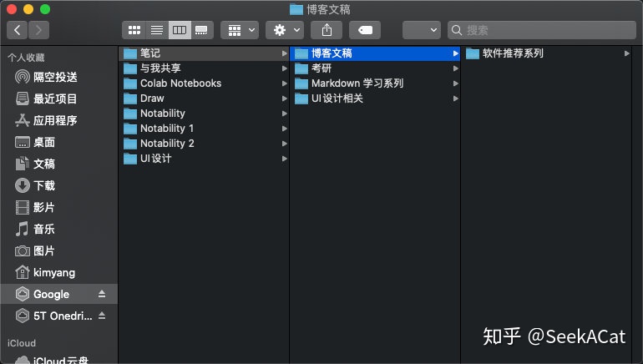
Task: Expand arrow of 软件推荐系列 row
Action: click(626, 53)
